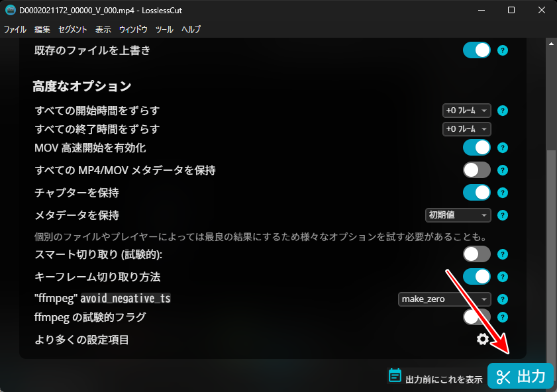Open すべての終了時間をずらす frame dropdown

coord(466,129)
